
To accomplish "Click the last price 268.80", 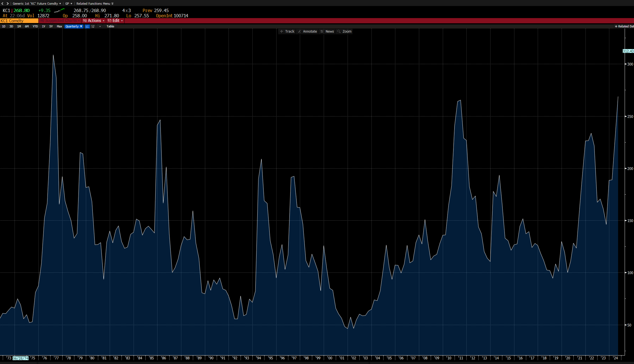I will [x=22, y=11].
